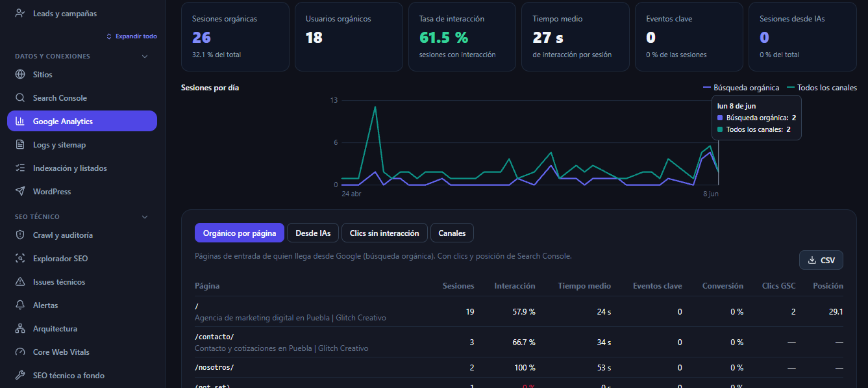This screenshot has height=388, width=868.
Task: Click the bar chart icon beside Google Analytics
Action: tap(20, 121)
